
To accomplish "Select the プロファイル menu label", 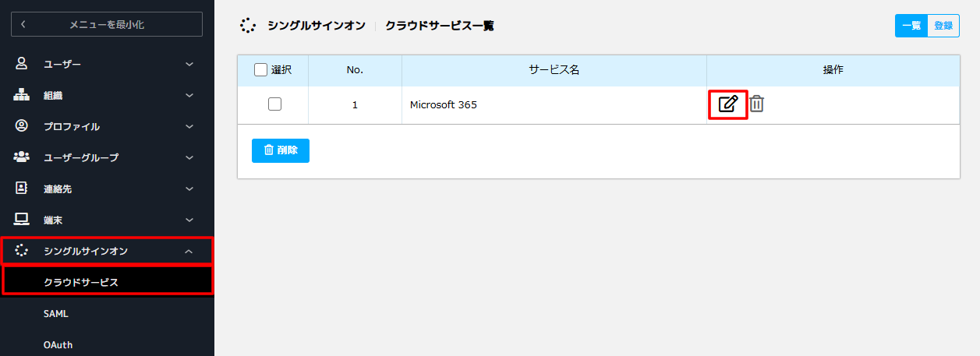I will (72, 126).
